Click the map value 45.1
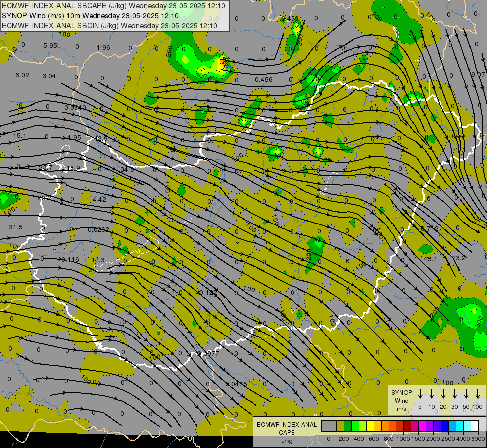Screen dimensions: 487x448 (430, 259)
